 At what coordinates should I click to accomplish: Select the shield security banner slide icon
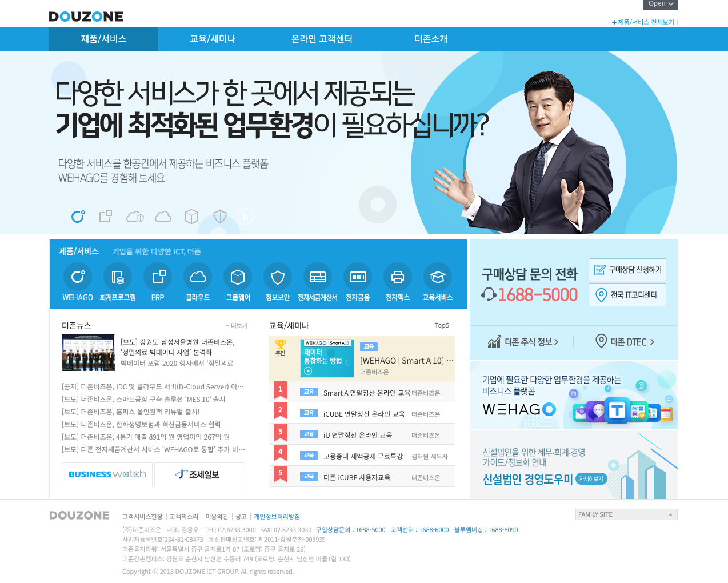(x=220, y=217)
